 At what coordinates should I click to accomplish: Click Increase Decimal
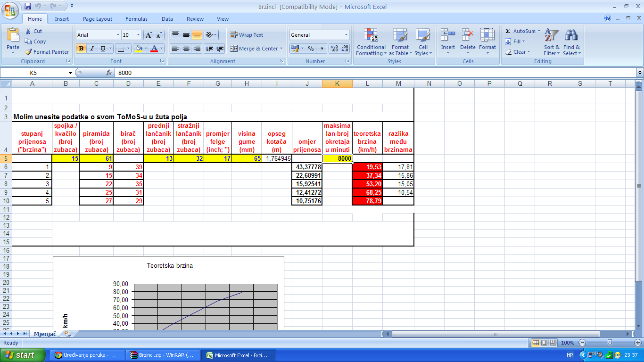coord(334,49)
